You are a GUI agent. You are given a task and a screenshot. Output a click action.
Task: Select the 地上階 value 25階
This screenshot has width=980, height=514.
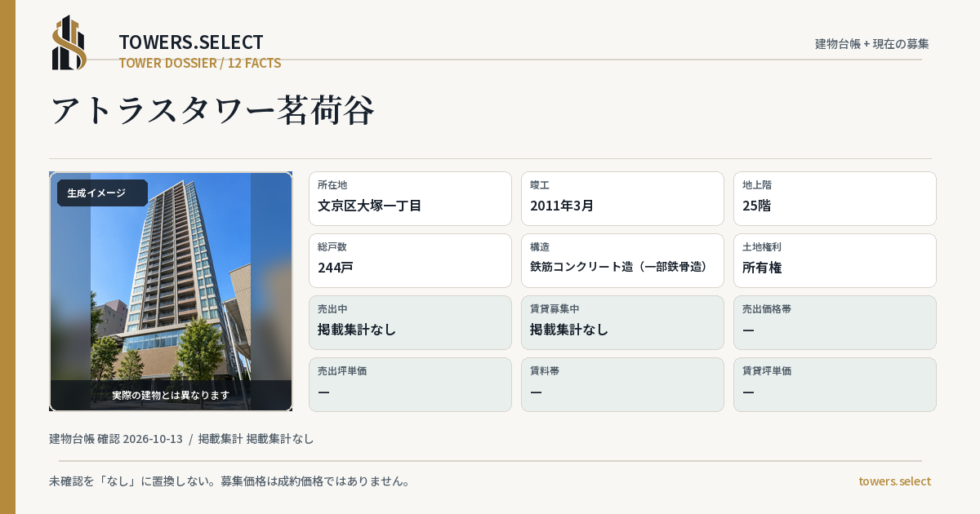(x=757, y=206)
